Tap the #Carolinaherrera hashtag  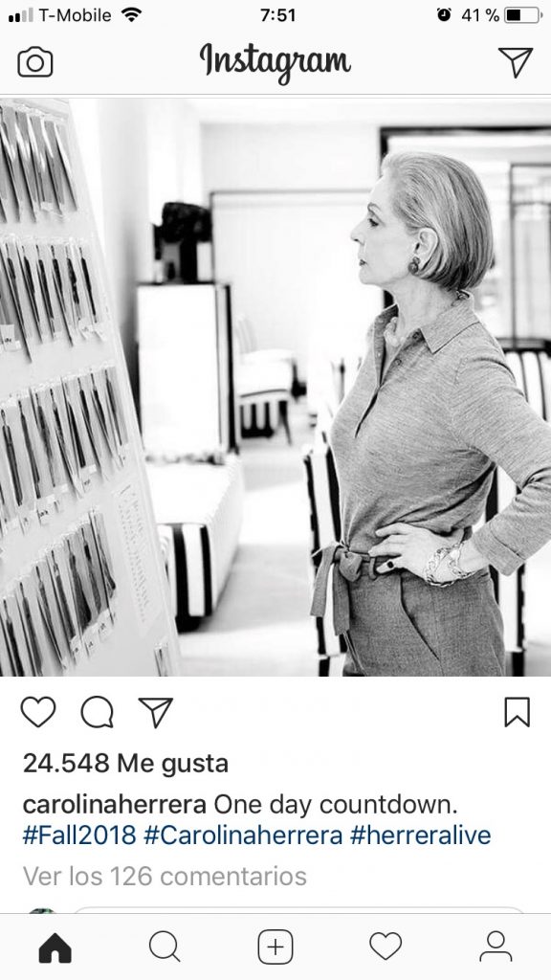click(x=243, y=835)
